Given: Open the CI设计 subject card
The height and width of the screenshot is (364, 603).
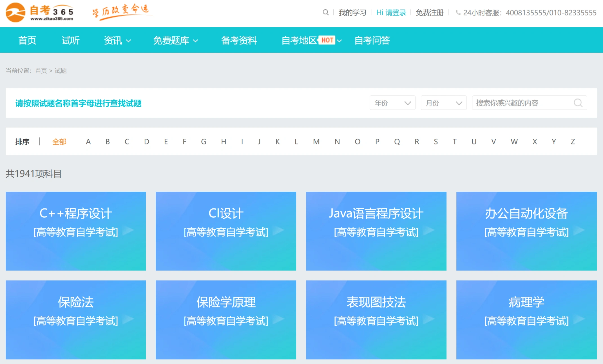Looking at the screenshot, I should click(x=226, y=231).
